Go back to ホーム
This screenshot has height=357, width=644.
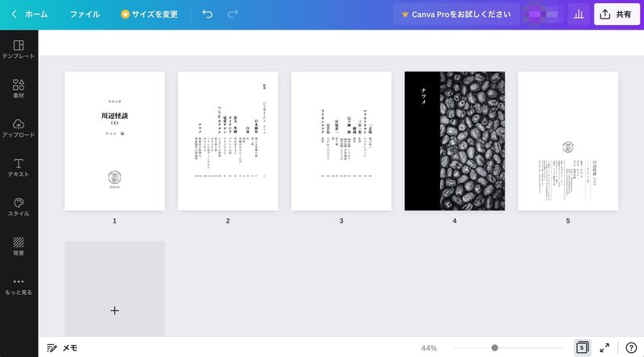pos(30,14)
